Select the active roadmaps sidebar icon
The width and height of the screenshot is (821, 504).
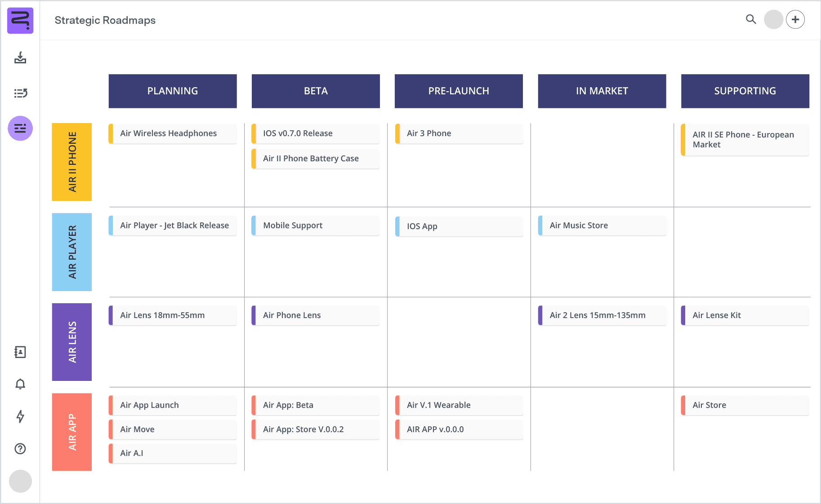[x=20, y=128]
